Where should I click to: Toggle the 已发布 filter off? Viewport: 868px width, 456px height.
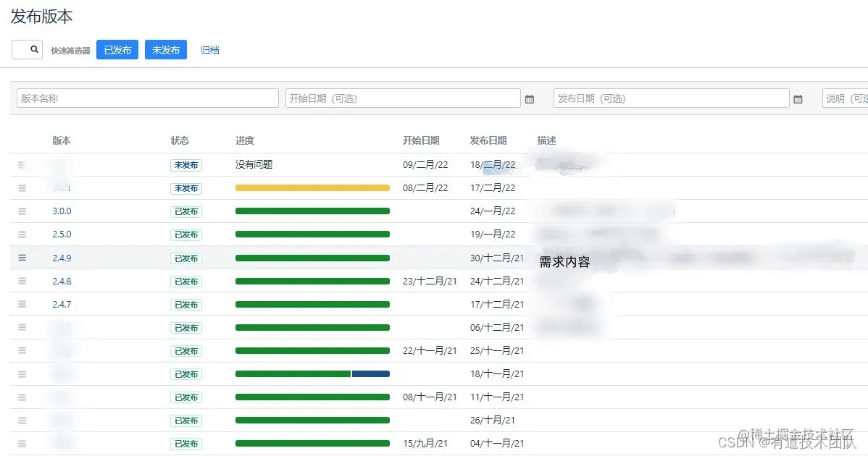point(117,49)
